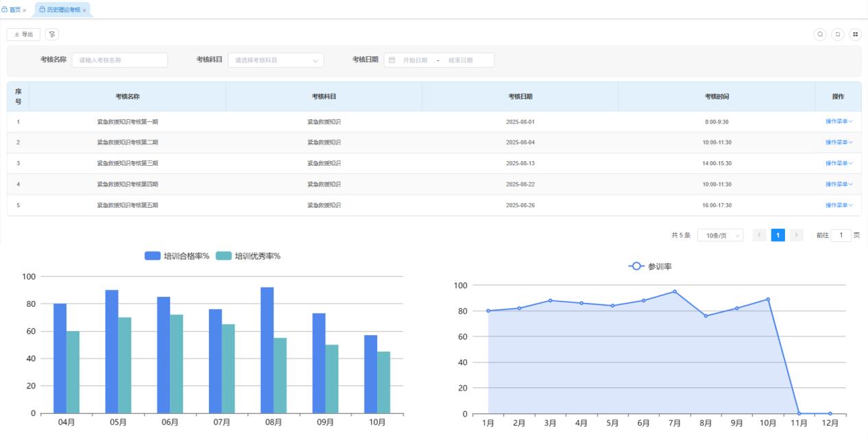Image resolution: width=868 pixels, height=440 pixels.
Task: Toggle 培训优秀率% legend series
Action: (x=248, y=256)
